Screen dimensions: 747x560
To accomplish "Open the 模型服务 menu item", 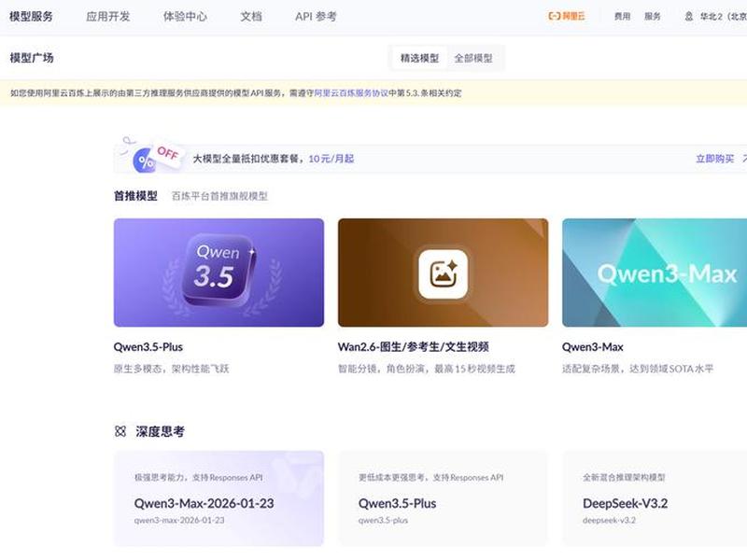I will [x=31, y=16].
